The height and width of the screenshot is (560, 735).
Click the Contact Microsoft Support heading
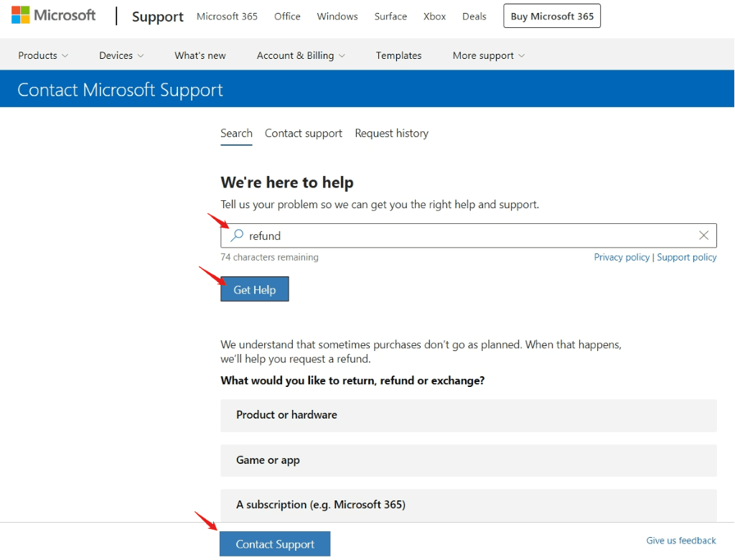point(120,90)
